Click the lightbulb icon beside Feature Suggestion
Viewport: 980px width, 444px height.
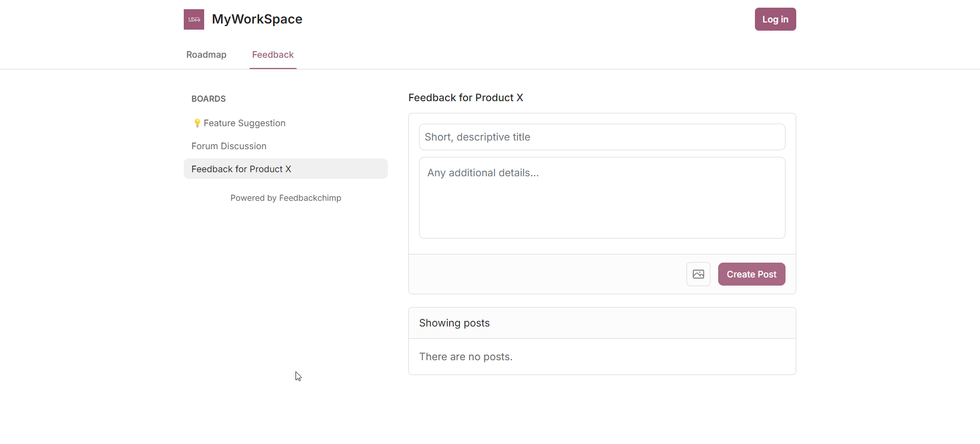197,123
